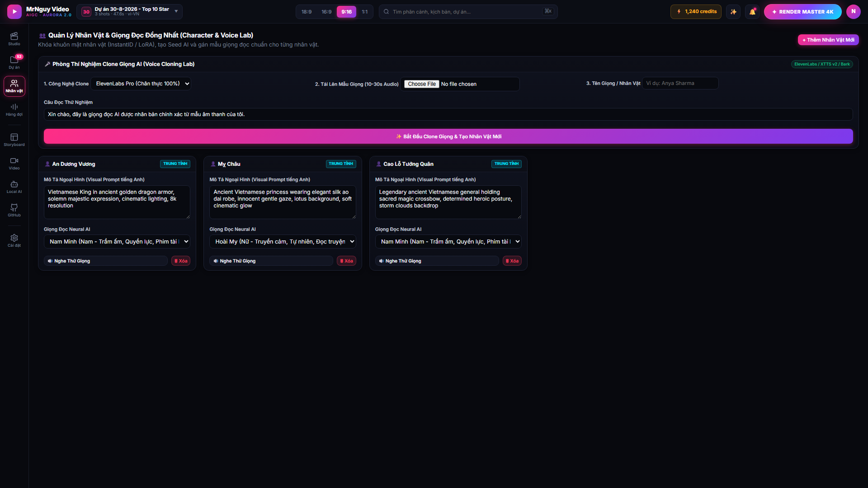Delete Mỵ Châu with Xóa
Screen dimensions: 868x488
[346, 261]
